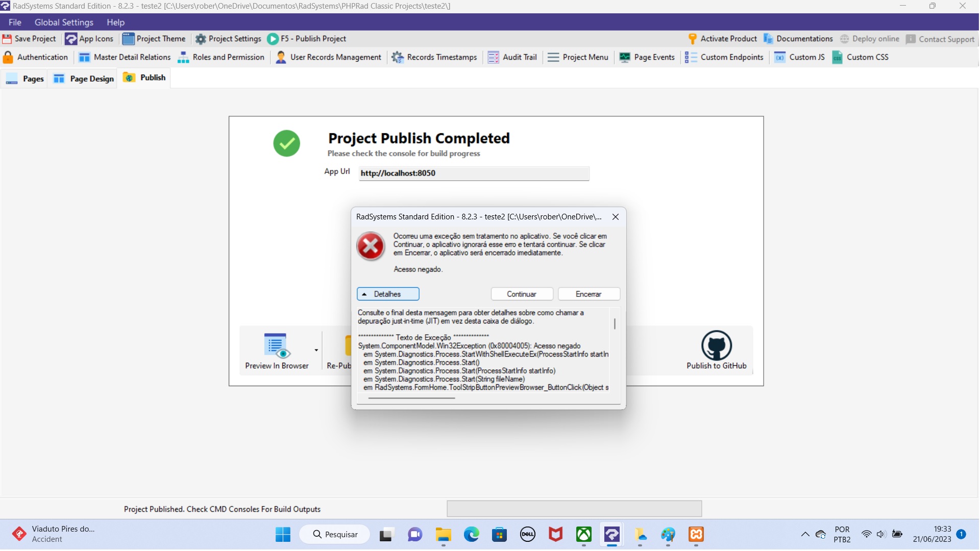Click Publish to GitHub icon
This screenshot has width=980, height=551.
click(716, 345)
